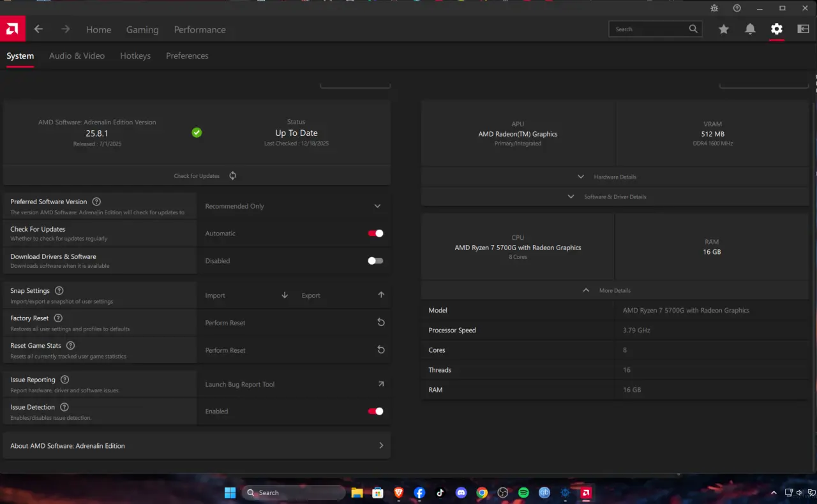Expand Software & Driver Details section

coord(615,196)
